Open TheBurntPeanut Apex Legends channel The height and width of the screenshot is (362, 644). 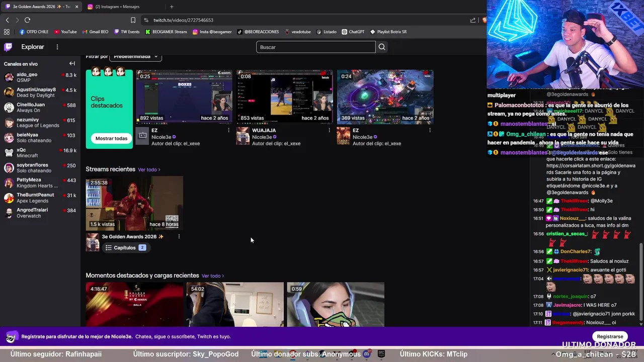[40, 198]
